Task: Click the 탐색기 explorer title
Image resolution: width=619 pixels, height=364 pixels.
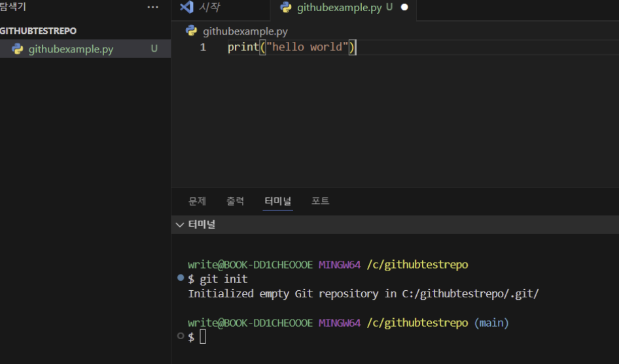Action: click(13, 7)
